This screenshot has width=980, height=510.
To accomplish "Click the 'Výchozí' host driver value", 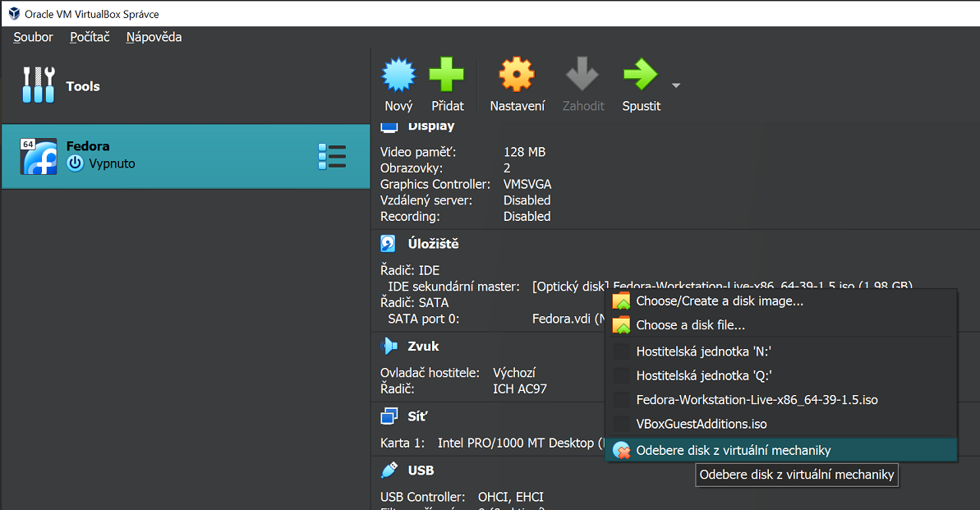I will pos(513,373).
